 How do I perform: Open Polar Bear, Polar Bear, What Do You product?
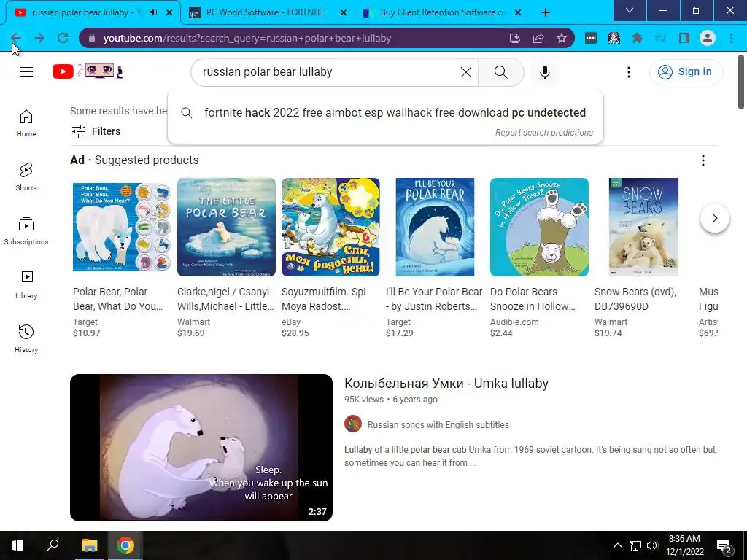click(117, 299)
